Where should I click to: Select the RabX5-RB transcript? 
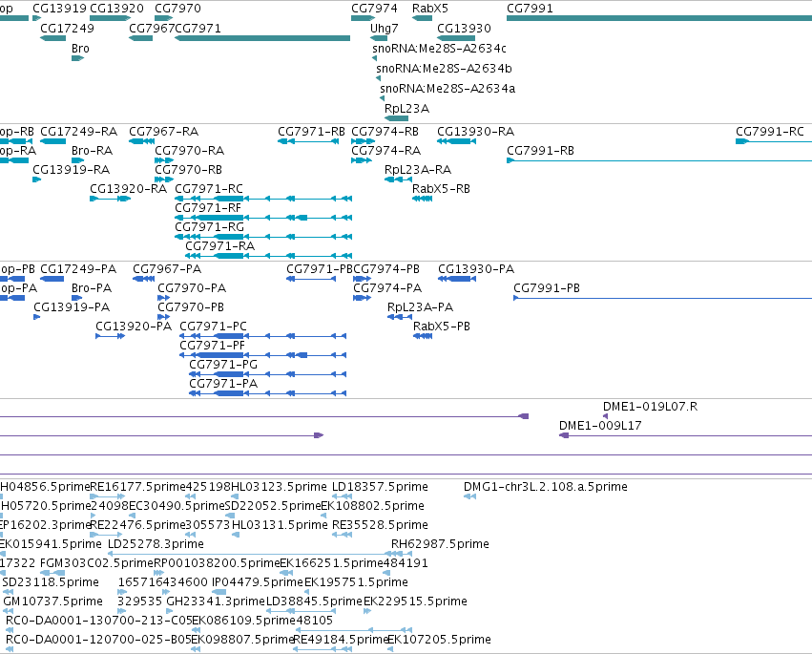pyautogui.click(x=422, y=199)
